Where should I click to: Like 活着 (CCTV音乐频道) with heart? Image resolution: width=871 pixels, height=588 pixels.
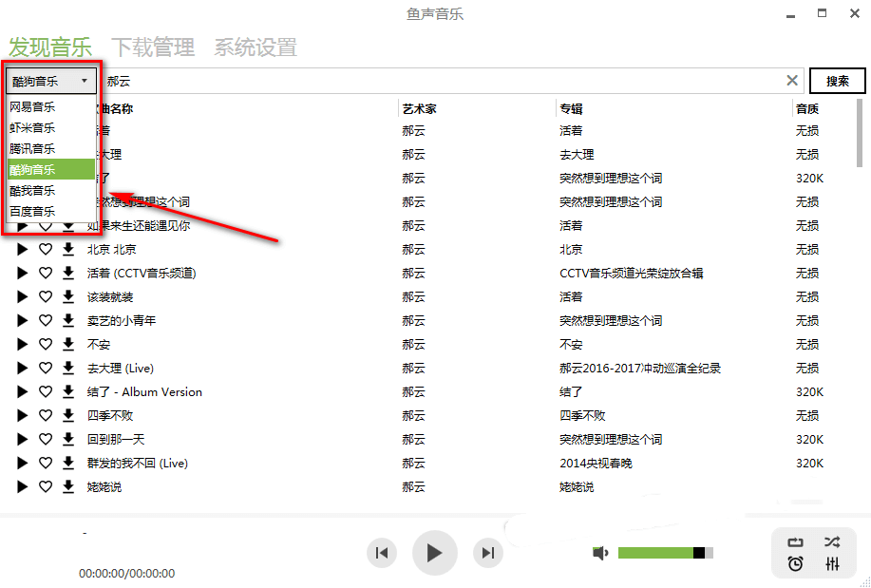(46, 273)
